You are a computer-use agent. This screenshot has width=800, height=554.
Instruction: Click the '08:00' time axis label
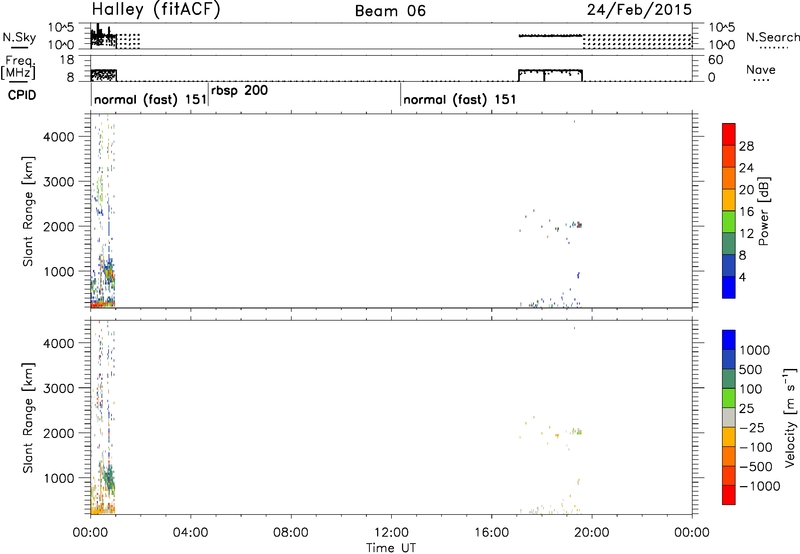pyautogui.click(x=291, y=533)
